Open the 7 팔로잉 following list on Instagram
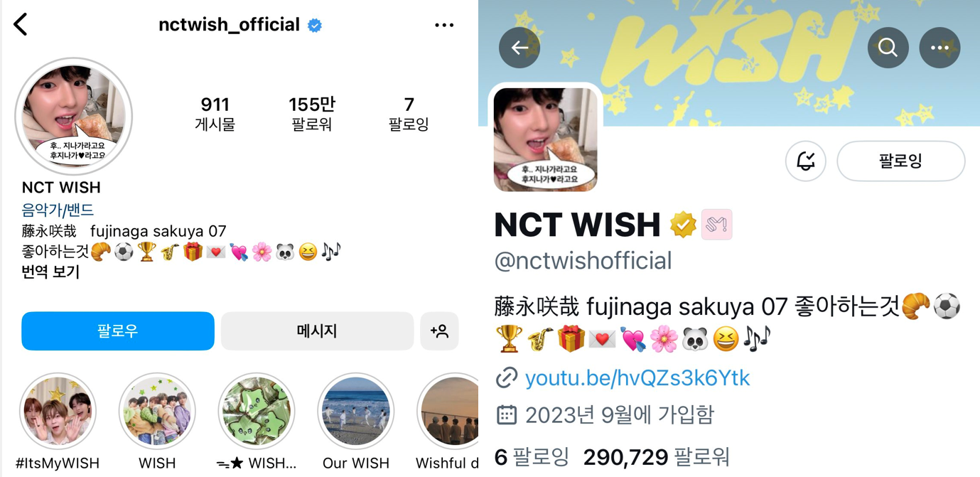980x477 pixels. click(409, 114)
